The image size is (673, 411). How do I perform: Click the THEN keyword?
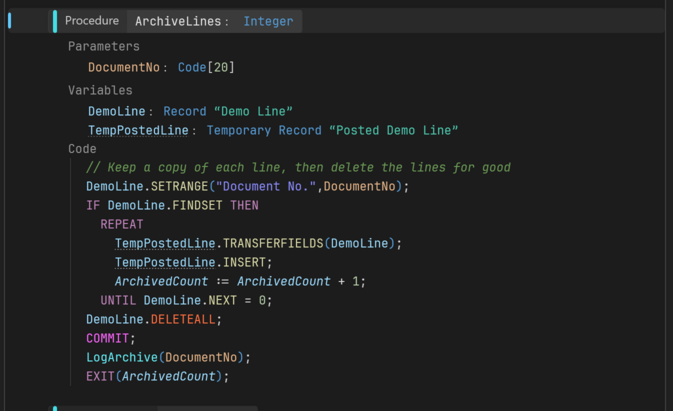[244, 206]
